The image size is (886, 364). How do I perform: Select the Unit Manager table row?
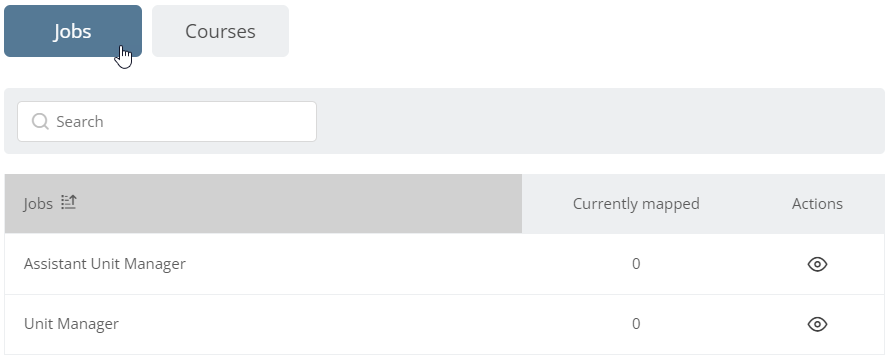[x=444, y=324]
